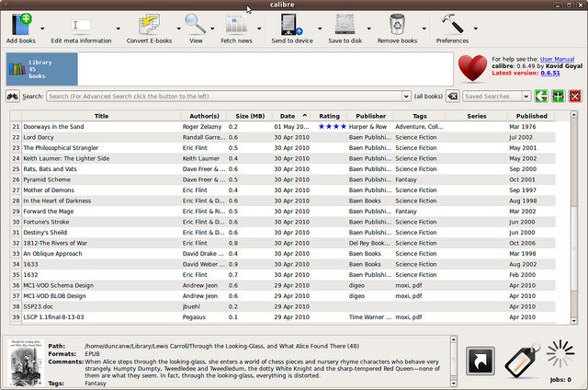Open Fetch news dropdown arrow
The width and height of the screenshot is (588, 390).
(x=259, y=29)
